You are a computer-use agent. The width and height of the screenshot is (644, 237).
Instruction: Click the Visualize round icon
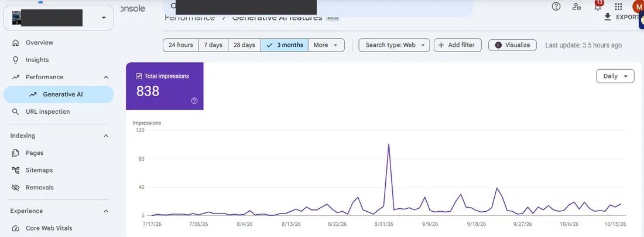tap(498, 45)
